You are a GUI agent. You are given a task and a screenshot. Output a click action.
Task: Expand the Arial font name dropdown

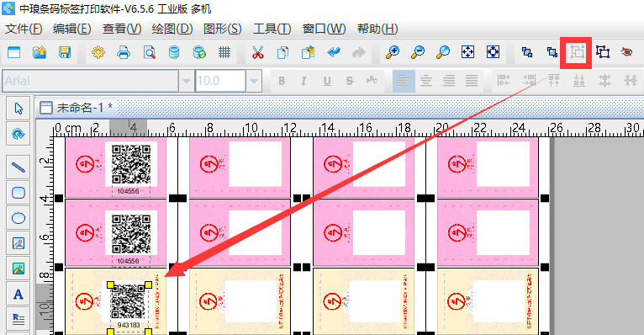pos(187,81)
